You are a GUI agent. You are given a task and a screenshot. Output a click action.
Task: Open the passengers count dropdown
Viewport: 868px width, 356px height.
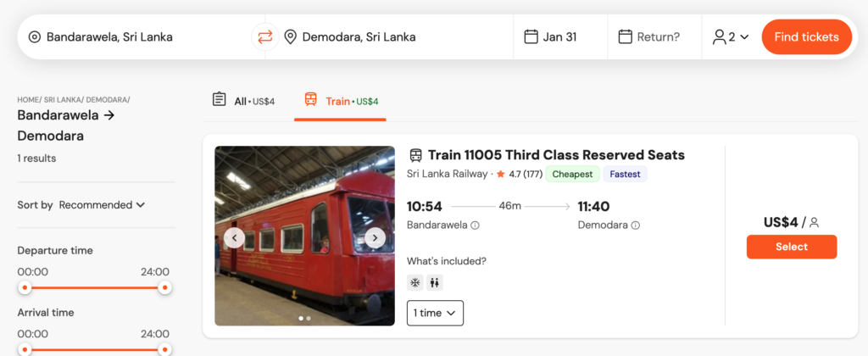[x=731, y=36]
